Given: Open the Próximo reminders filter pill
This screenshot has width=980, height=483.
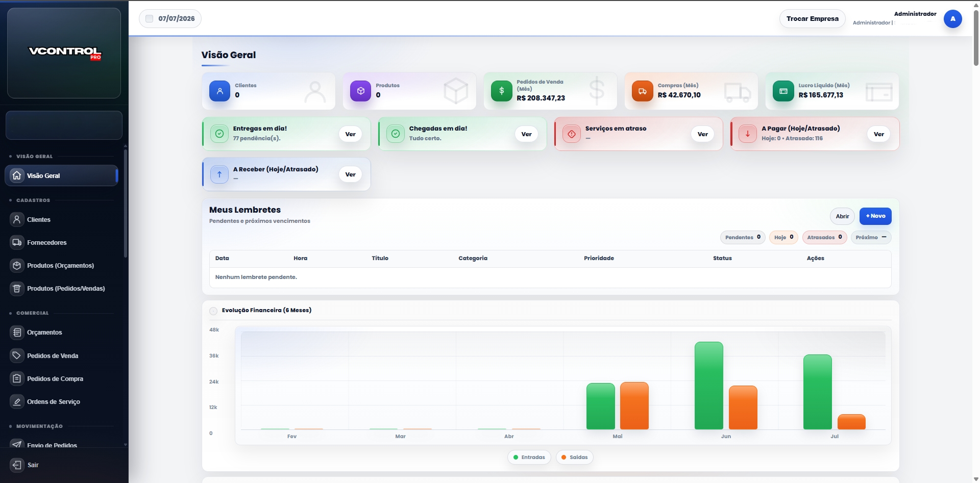Looking at the screenshot, I should coord(871,237).
